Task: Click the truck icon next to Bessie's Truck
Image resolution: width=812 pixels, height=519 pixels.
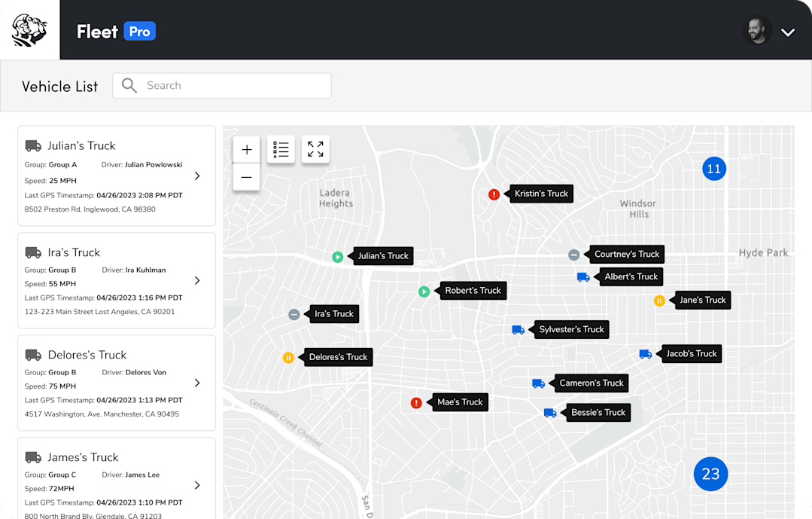Action: click(550, 412)
